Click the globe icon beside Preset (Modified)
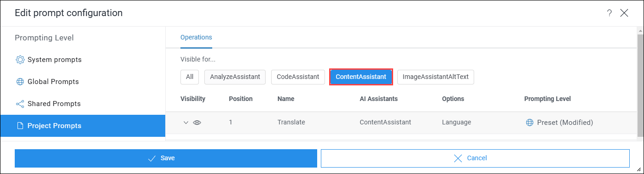The height and width of the screenshot is (174, 644). click(529, 123)
